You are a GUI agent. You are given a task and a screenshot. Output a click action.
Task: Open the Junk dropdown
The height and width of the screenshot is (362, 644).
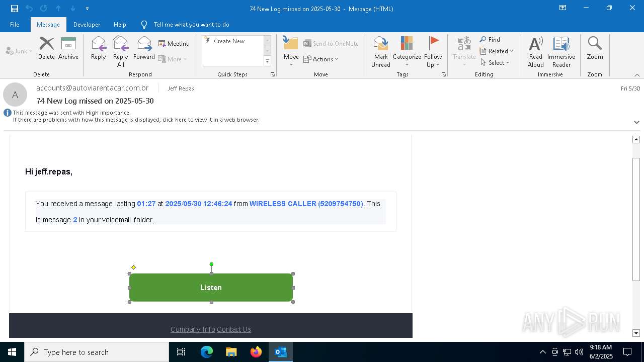click(x=19, y=51)
